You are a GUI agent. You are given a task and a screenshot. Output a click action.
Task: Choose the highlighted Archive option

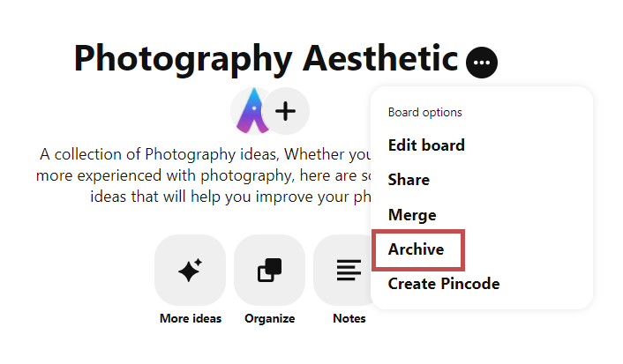click(417, 250)
